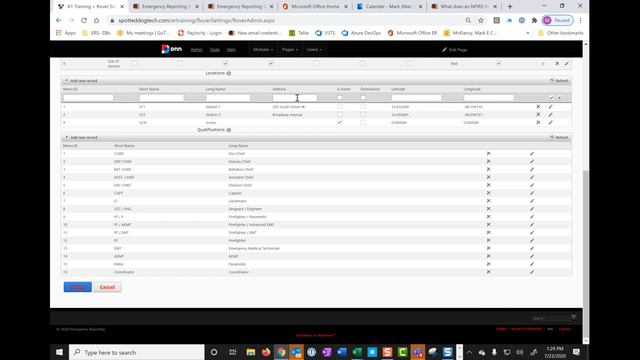Edit the Paramedic qualification row
This screenshot has width=640, height=360.
(532, 264)
